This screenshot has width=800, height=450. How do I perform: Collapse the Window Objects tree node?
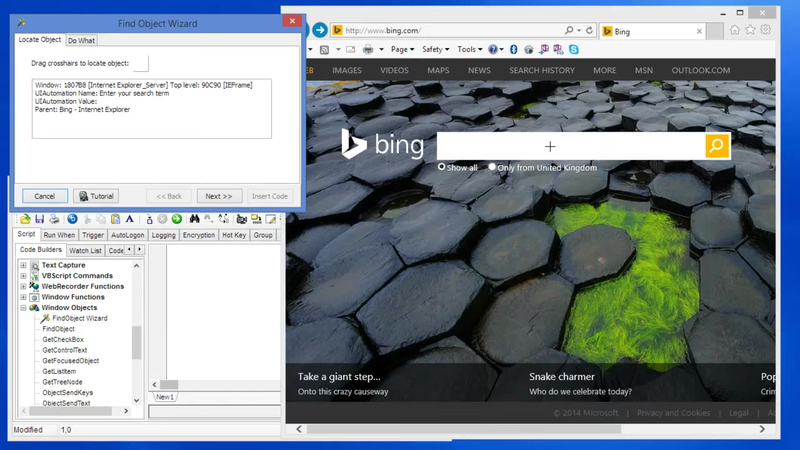pos(23,308)
